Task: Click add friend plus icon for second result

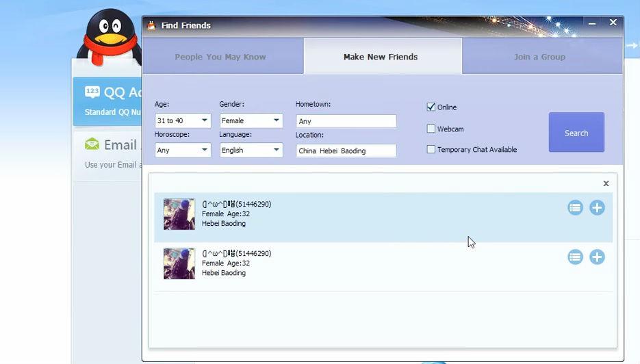Action: coord(597,257)
